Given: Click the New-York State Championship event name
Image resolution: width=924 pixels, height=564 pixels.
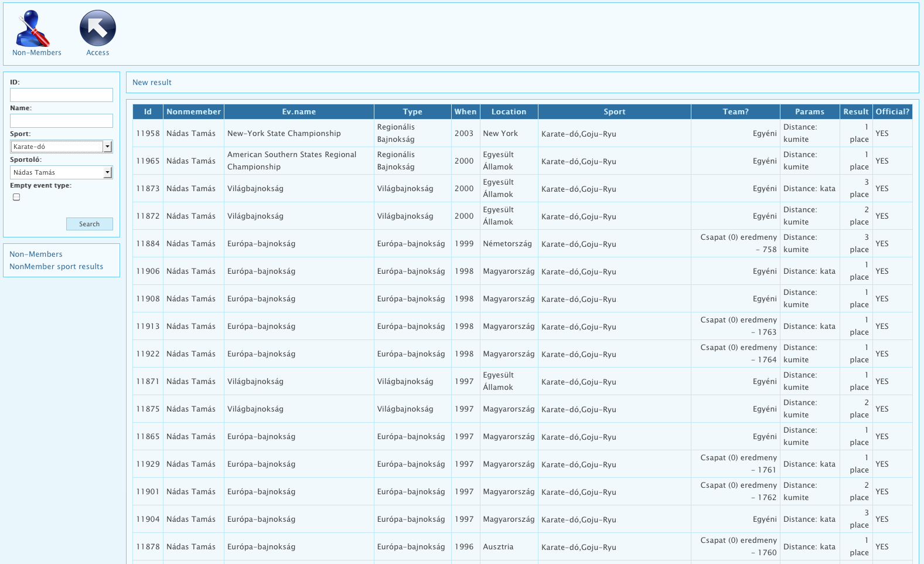Looking at the screenshot, I should [284, 134].
